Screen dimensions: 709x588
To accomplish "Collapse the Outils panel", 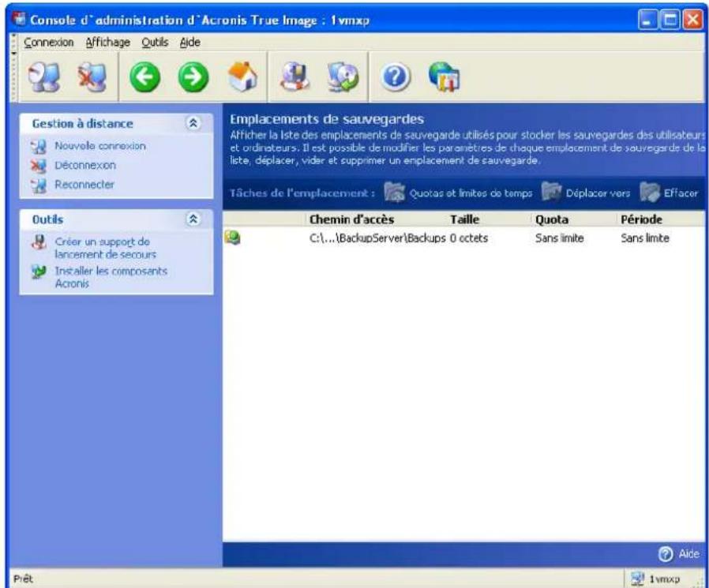I will point(193,219).
